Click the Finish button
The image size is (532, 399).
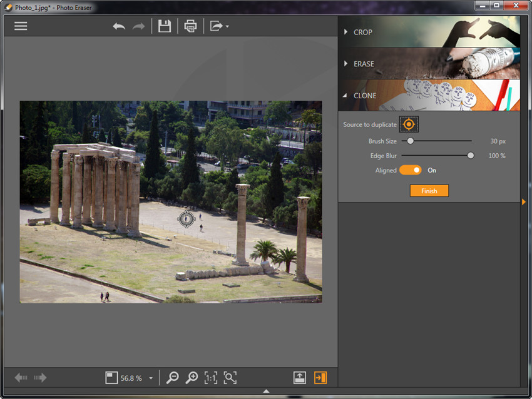(429, 191)
